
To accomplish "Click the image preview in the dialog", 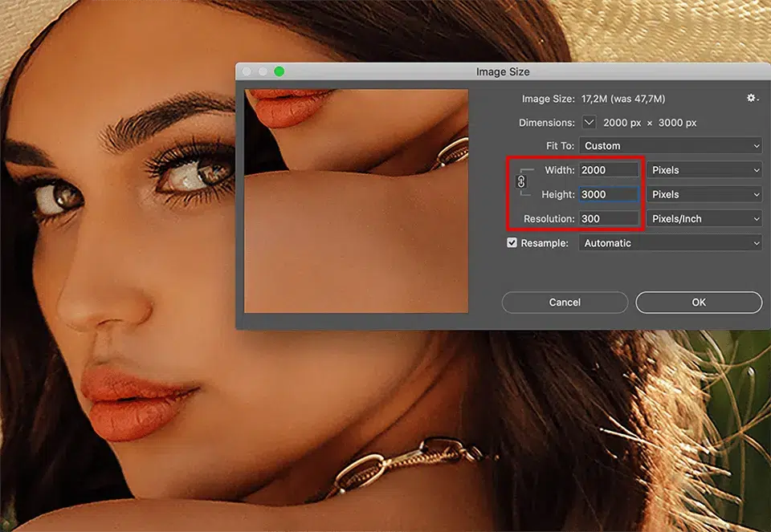I will click(356, 201).
